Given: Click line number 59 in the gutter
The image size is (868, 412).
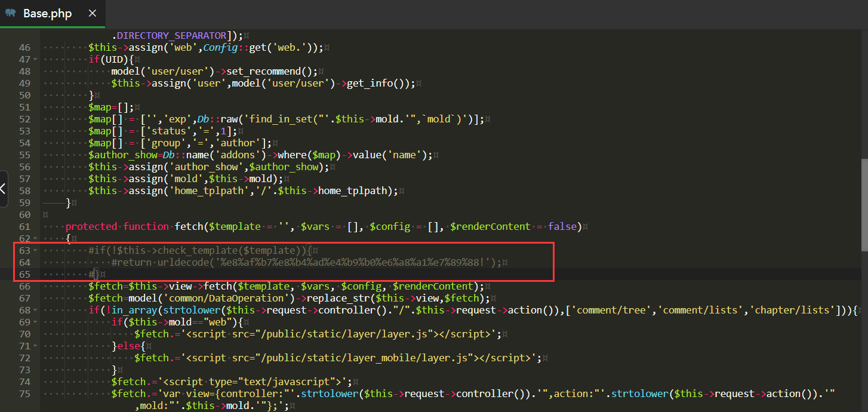Looking at the screenshot, I should coord(24,202).
